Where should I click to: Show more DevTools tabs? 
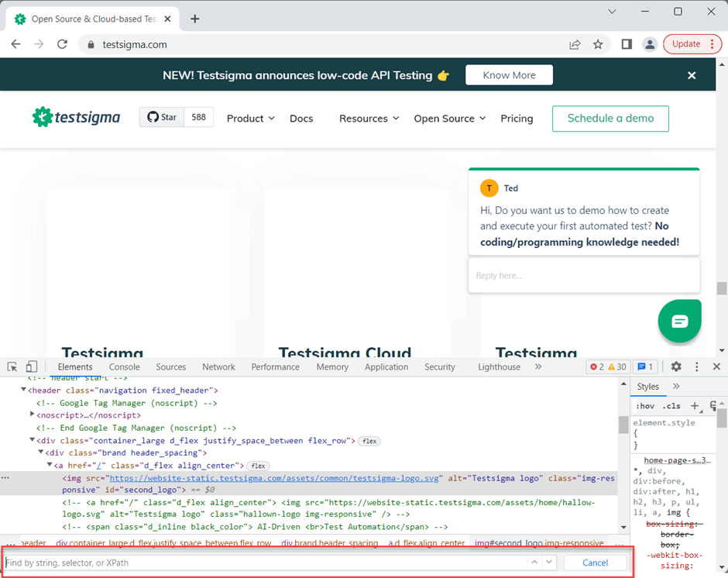tap(537, 366)
